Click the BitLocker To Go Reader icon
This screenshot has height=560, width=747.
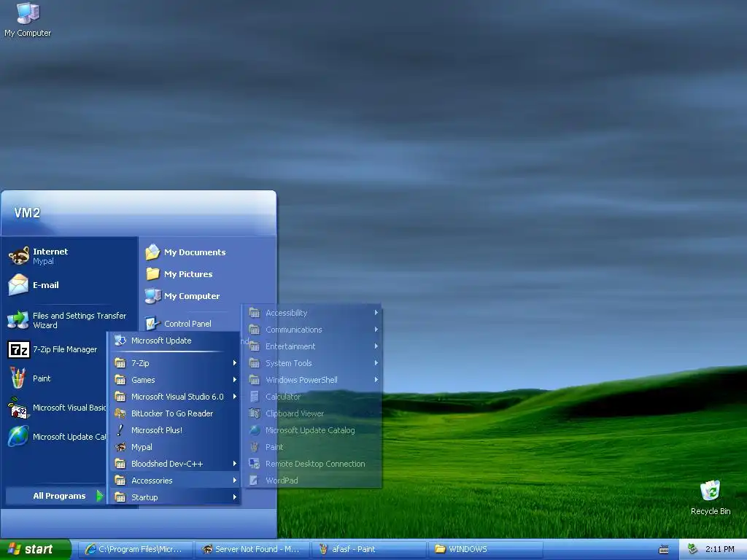coord(120,413)
